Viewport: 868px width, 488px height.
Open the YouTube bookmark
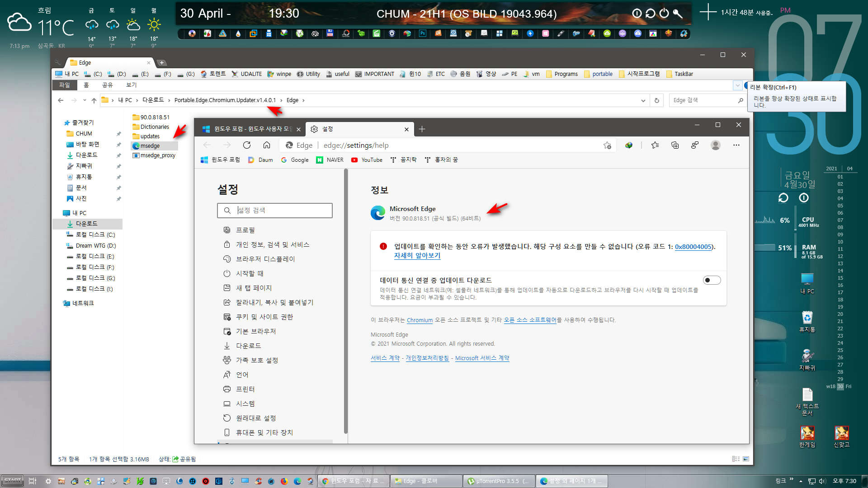(x=367, y=160)
